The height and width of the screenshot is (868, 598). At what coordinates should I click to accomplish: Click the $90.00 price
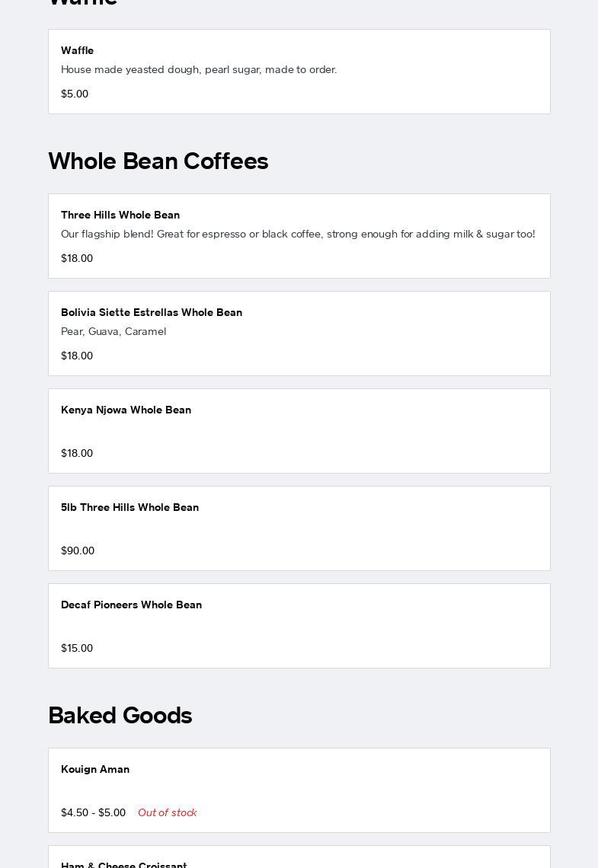(78, 550)
